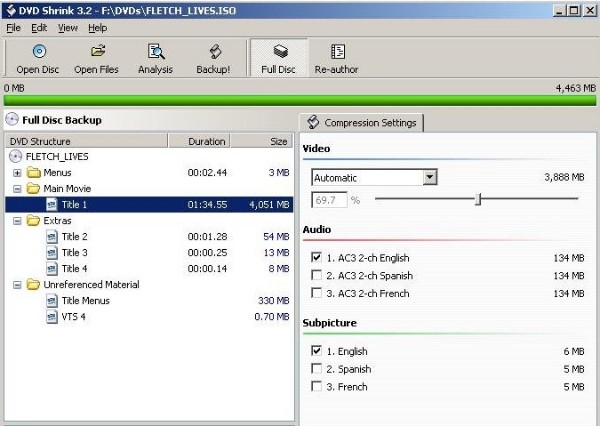
Task: Collapse the Unreferenced Material node
Action: click(x=17, y=285)
